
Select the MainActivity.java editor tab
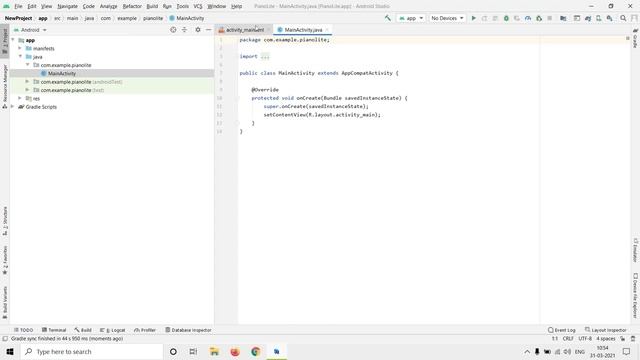[303, 30]
